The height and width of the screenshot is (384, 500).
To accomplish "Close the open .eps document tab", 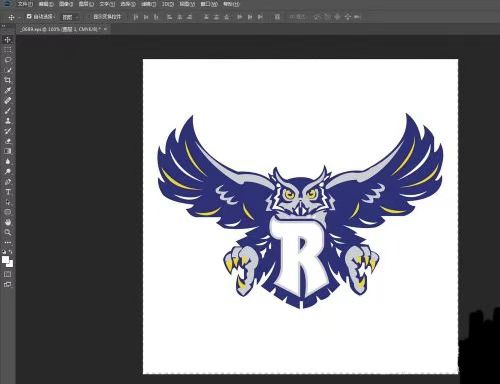I will 105,29.
